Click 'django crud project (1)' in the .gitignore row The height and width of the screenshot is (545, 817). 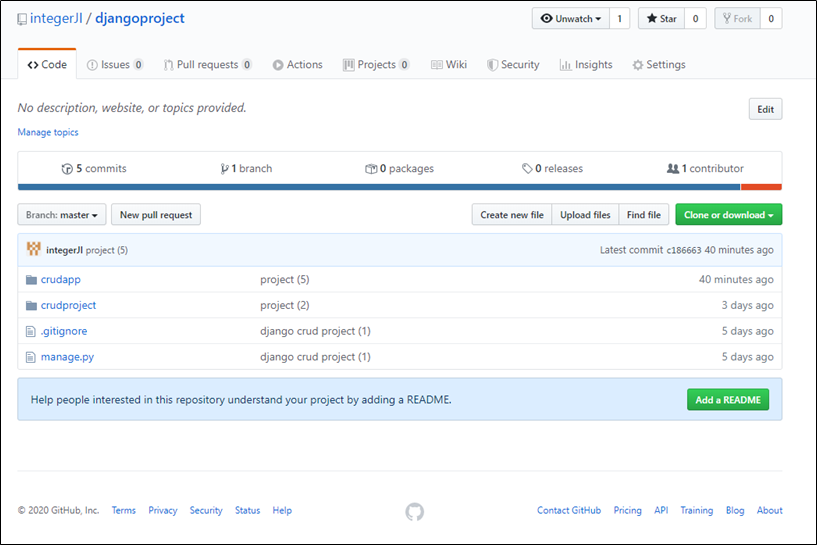(315, 331)
